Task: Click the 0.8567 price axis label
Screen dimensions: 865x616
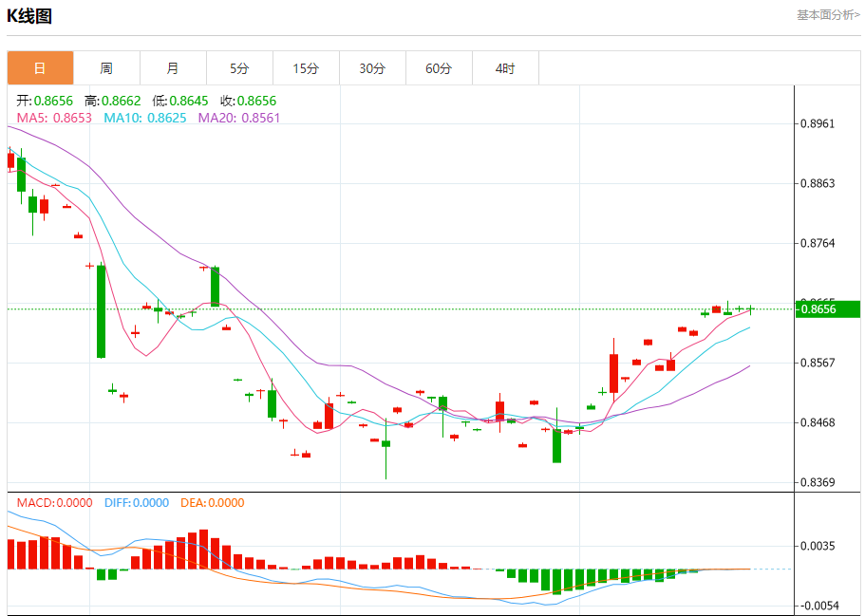Action: pyautogui.click(x=818, y=363)
